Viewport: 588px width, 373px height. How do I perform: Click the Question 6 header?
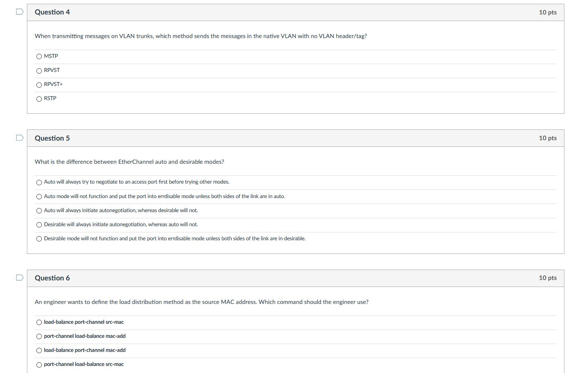52,277
